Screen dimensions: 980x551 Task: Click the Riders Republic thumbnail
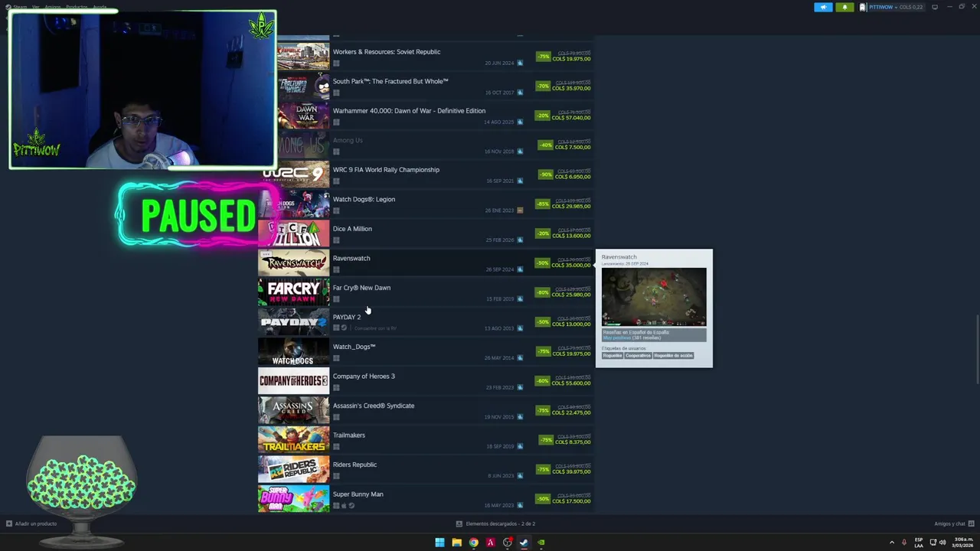293,469
